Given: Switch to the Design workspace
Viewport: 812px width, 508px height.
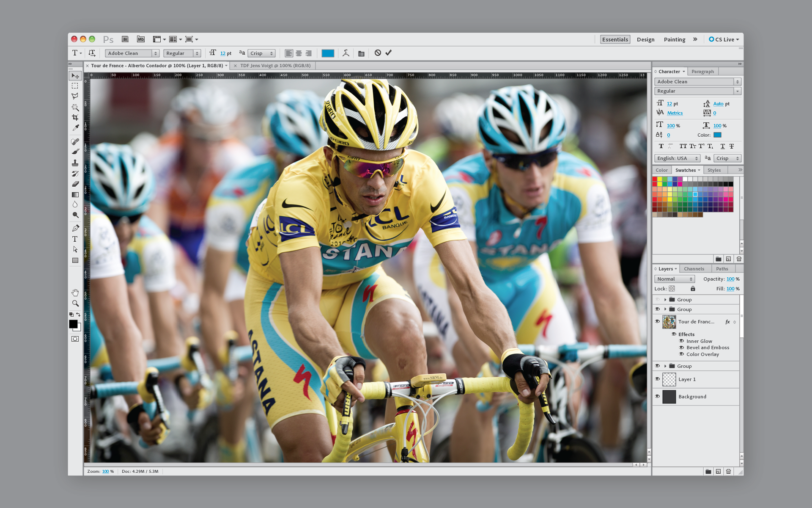Looking at the screenshot, I should (x=645, y=39).
